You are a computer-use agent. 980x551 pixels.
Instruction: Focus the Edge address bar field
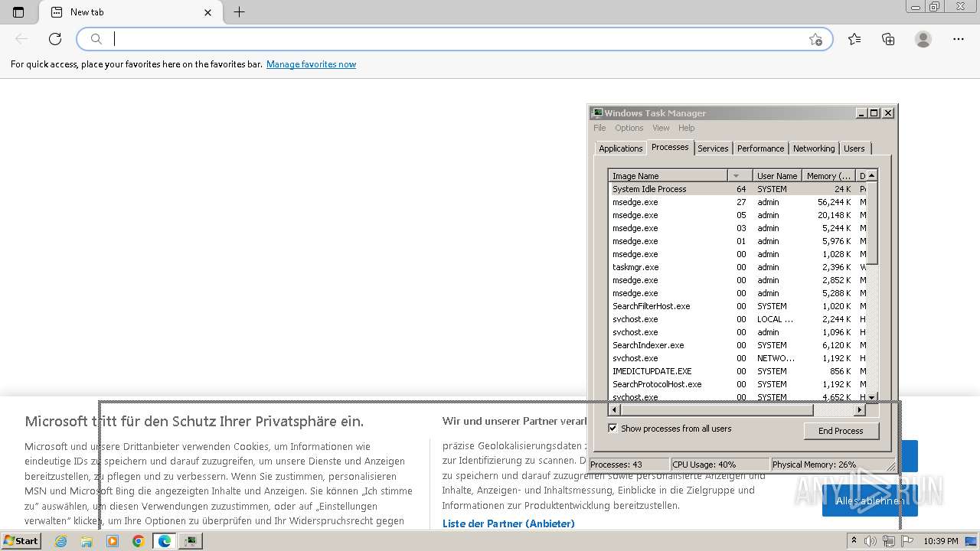455,39
